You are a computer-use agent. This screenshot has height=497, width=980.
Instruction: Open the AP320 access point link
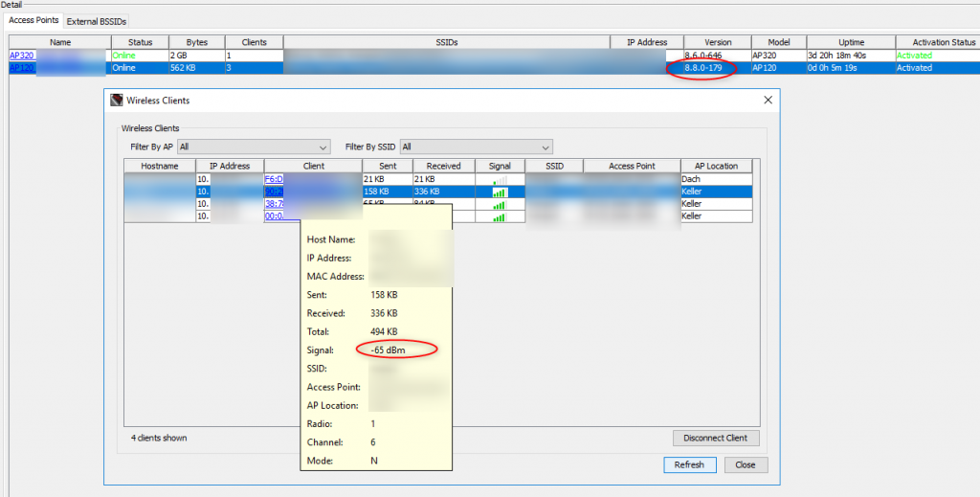20,56
